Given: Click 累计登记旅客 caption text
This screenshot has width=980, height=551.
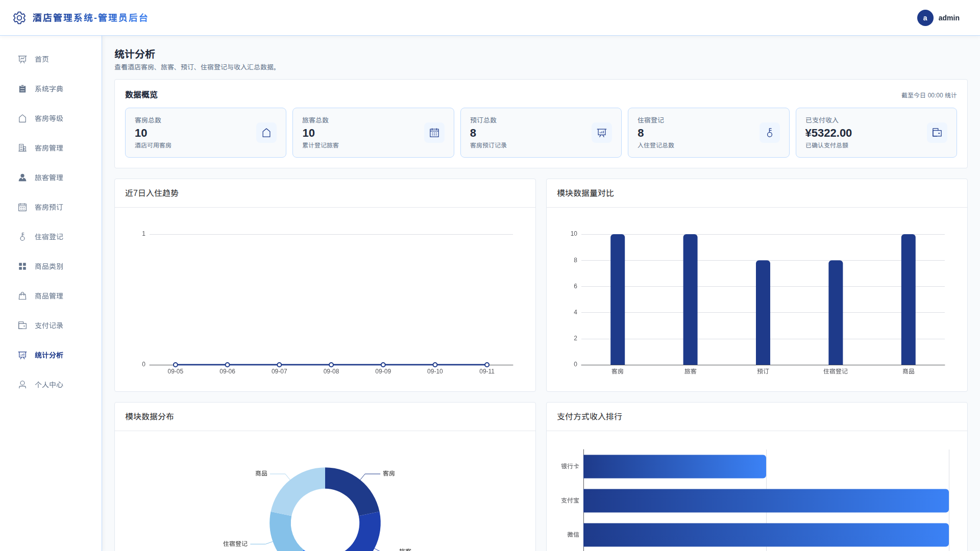Looking at the screenshot, I should 321,145.
